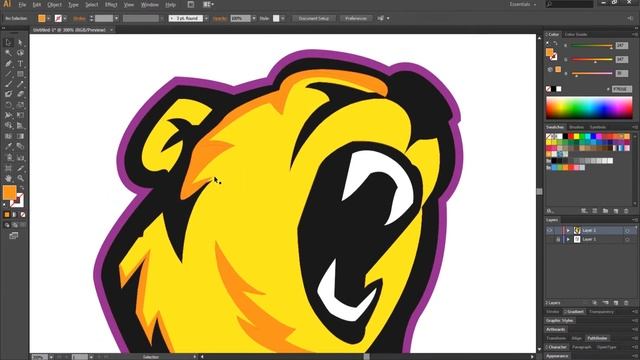Click the vertical canvas scrollbar handle
The width and height of the screenshot is (640, 360).
pos(539,191)
